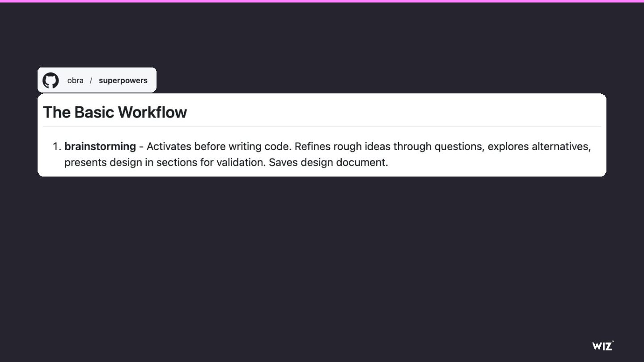Click the pink progress bar at top
The width and height of the screenshot is (644, 362).
tap(322, 1)
